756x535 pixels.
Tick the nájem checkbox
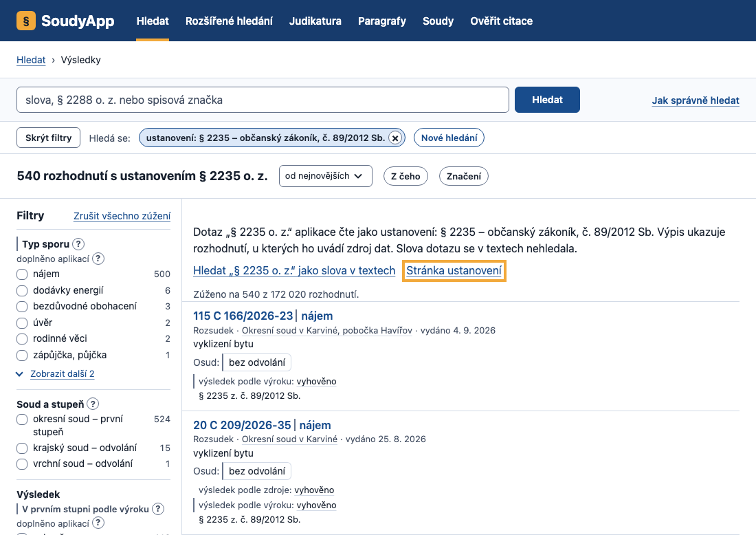22,274
